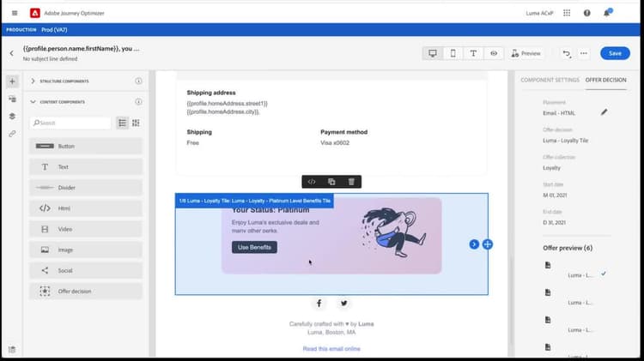Image resolution: width=644 pixels, height=361 pixels.
Task: Select the Divider component
Action: (x=86, y=188)
